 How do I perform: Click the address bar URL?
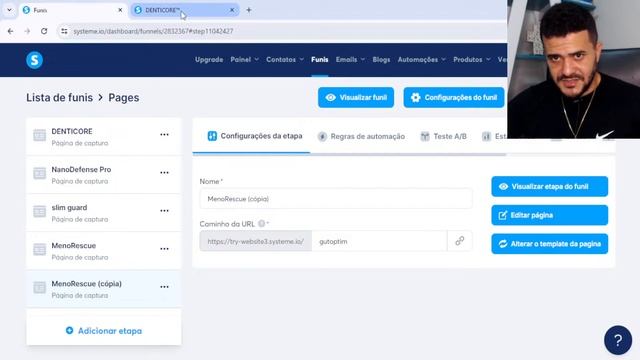[x=153, y=31]
